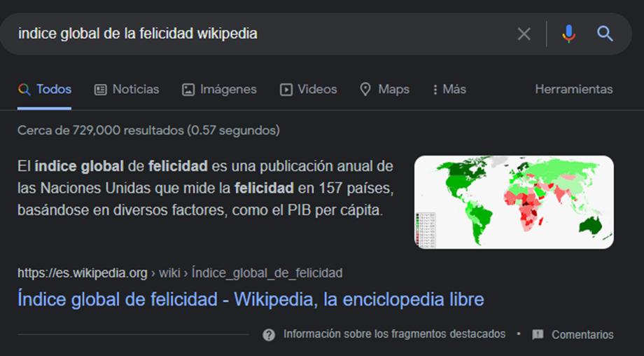Expand the Más menu

pyautogui.click(x=449, y=89)
